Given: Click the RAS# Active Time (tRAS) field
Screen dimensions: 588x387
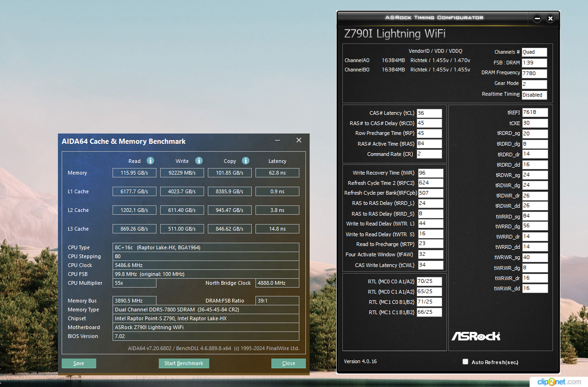Looking at the screenshot, I should click(x=429, y=144).
